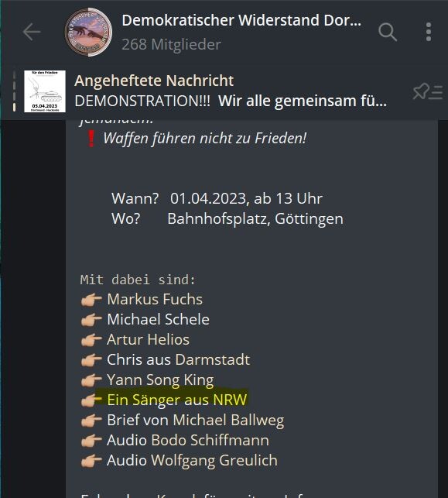Click the pointing hand before Audio Wolfgang Greulich
448x498 pixels.
tap(91, 461)
